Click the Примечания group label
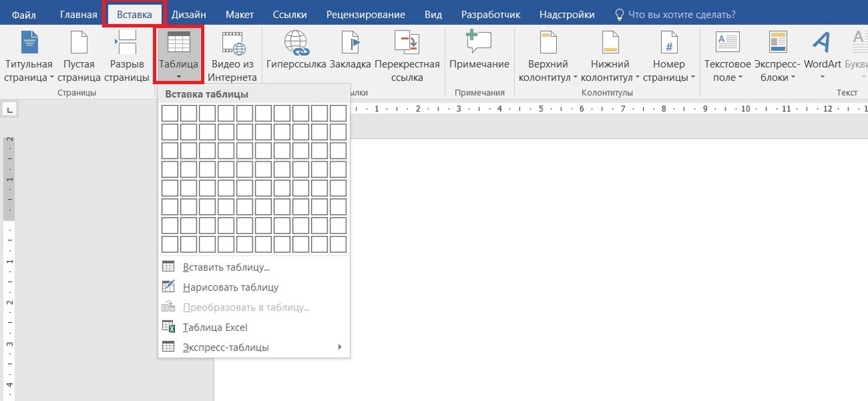This screenshot has height=401, width=868. pyautogui.click(x=479, y=93)
